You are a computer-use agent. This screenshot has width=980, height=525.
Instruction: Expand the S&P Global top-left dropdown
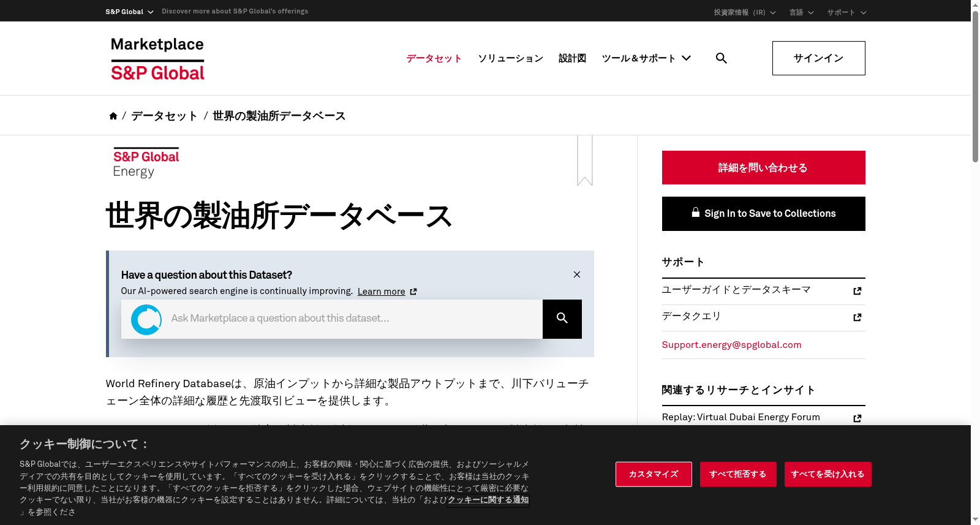pos(129,12)
